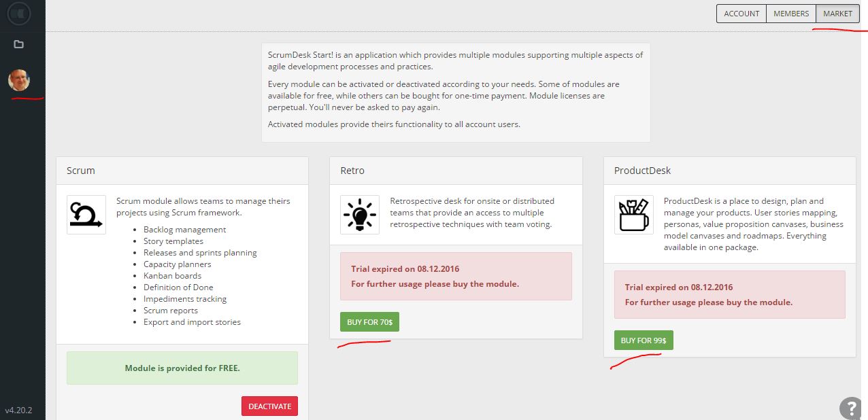Image resolution: width=868 pixels, height=420 pixels.
Task: Click the ScrumDesk Start! intro paragraph
Action: pos(455,60)
